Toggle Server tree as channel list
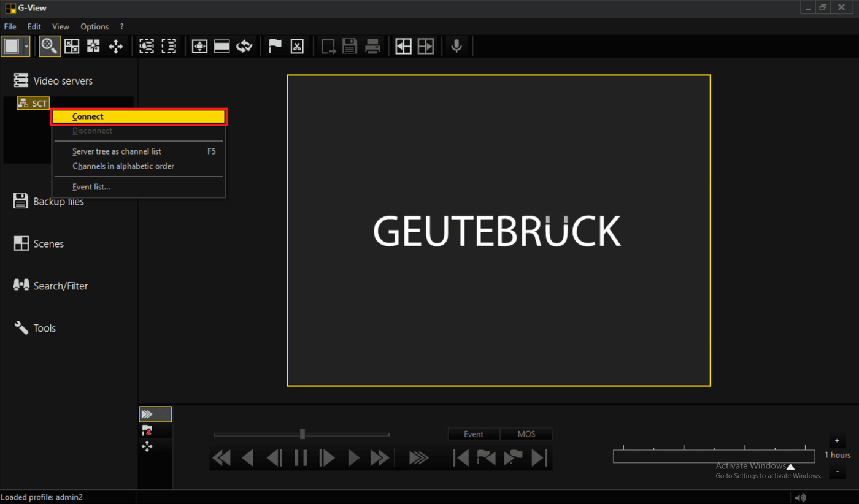The height and width of the screenshot is (504, 859). point(117,151)
